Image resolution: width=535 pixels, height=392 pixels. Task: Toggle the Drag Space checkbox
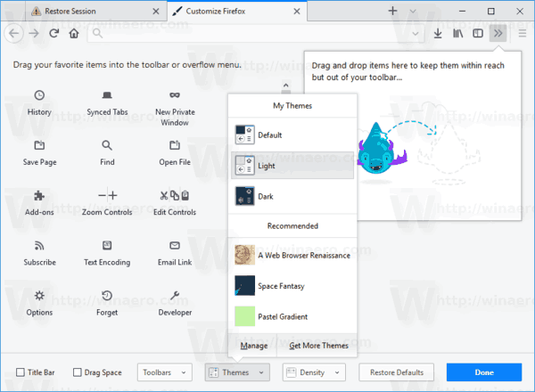point(78,372)
